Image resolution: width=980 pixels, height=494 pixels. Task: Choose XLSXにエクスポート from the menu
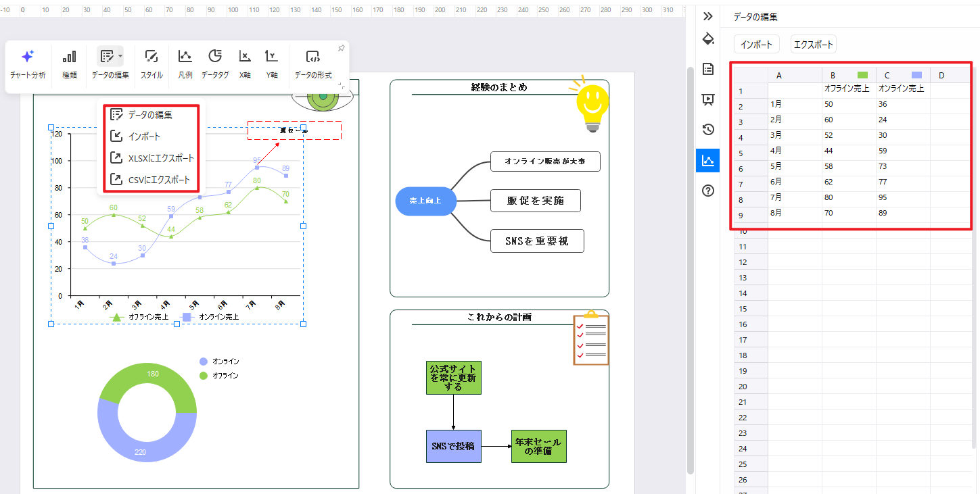tap(152, 158)
